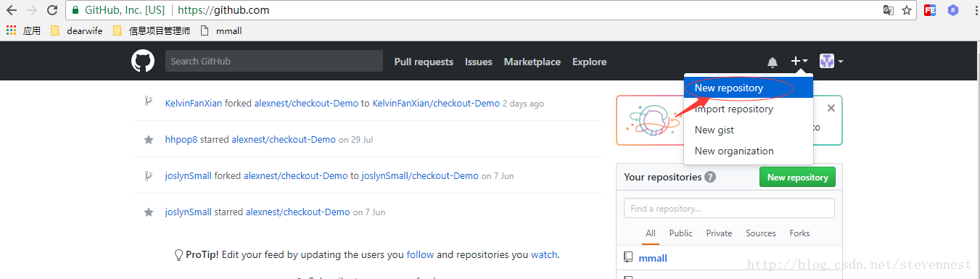The width and height of the screenshot is (980, 279).
Task: Click the GitHub octocat logo
Action: [143, 61]
